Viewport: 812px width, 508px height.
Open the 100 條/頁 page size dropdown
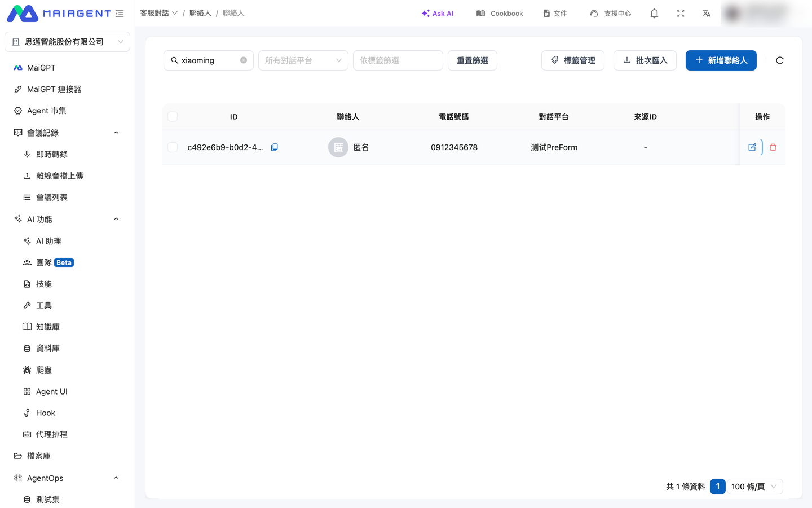[x=755, y=487]
